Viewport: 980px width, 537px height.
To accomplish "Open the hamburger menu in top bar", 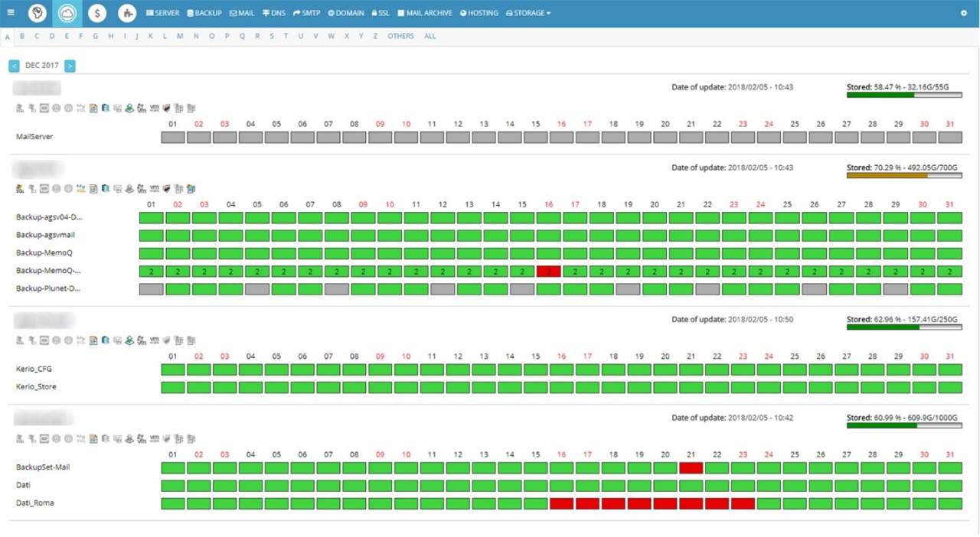I will (11, 13).
